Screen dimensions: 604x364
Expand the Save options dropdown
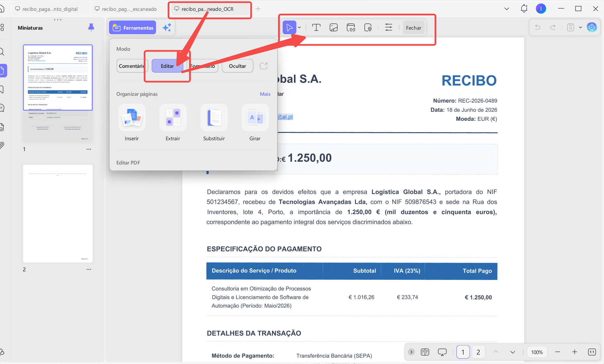pyautogui.click(x=580, y=27)
